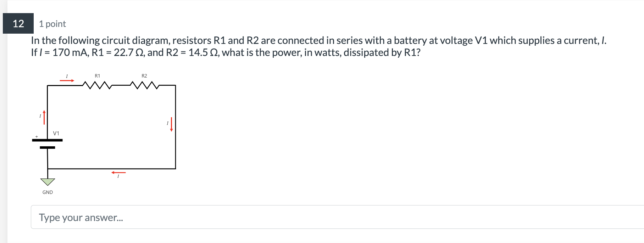This screenshot has height=243, width=644.
Task: Click the R2 label above the resistor
Action: click(x=144, y=75)
